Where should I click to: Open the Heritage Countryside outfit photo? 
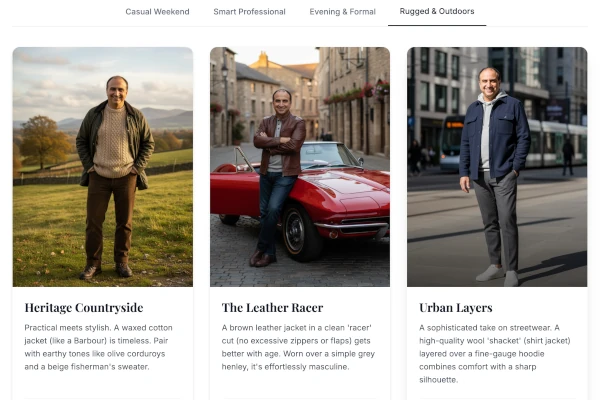(x=103, y=167)
